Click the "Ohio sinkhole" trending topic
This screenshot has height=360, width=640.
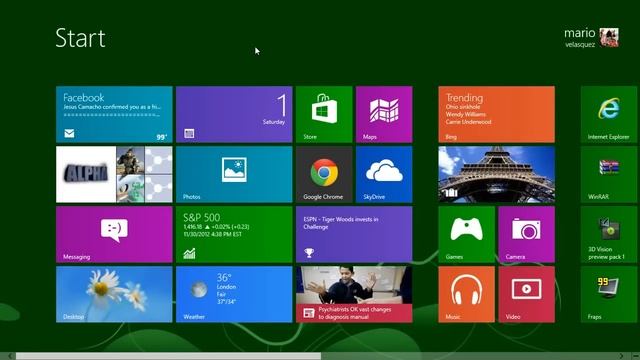coord(463,107)
